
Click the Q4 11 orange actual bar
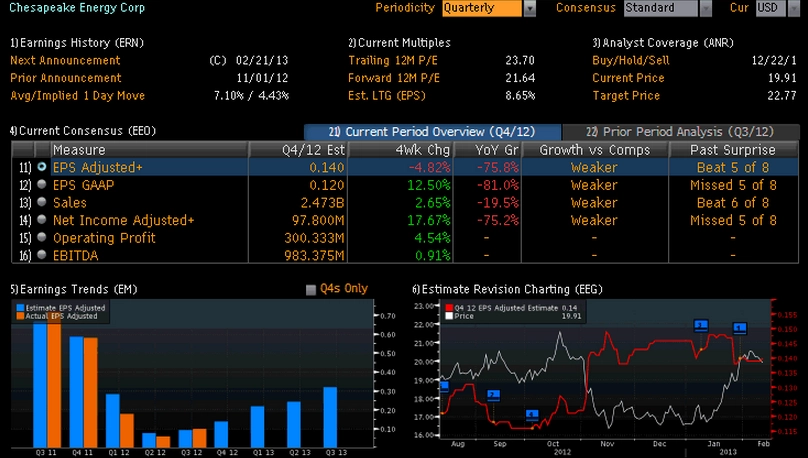point(91,393)
